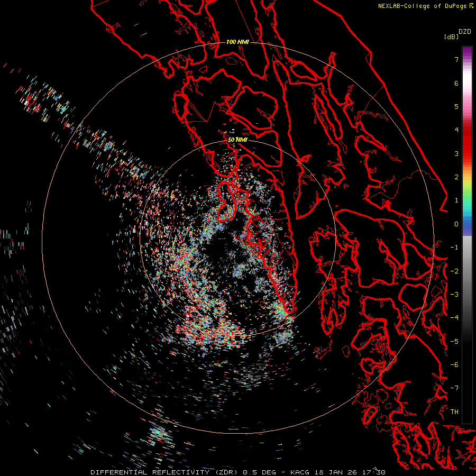Click the TH threshold label on scale
This screenshot has width=476, height=476.
click(454, 412)
